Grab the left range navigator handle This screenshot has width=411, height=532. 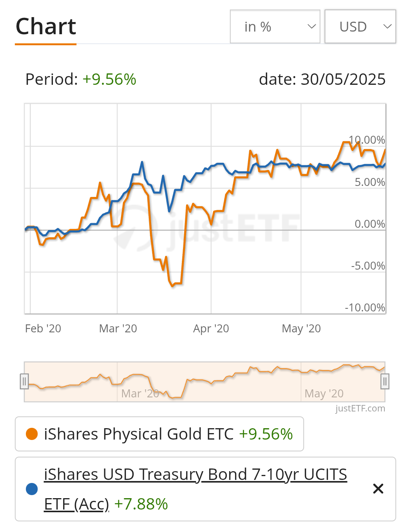24,381
